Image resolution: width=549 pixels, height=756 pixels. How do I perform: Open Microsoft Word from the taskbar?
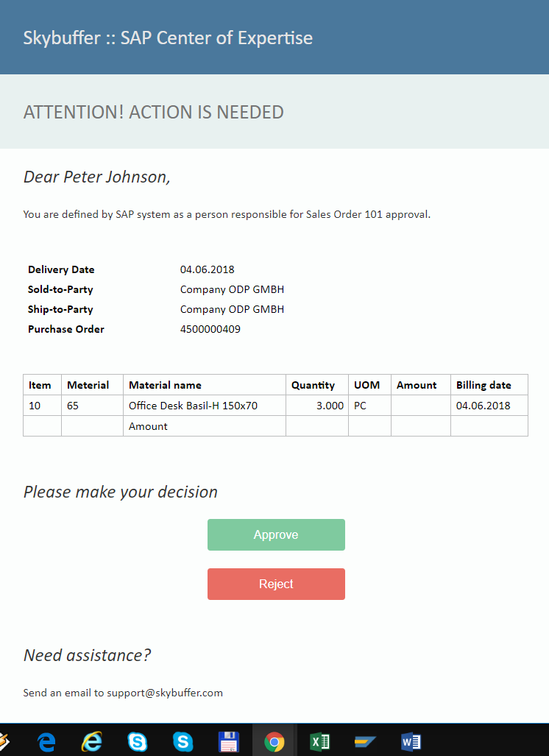pyautogui.click(x=411, y=741)
